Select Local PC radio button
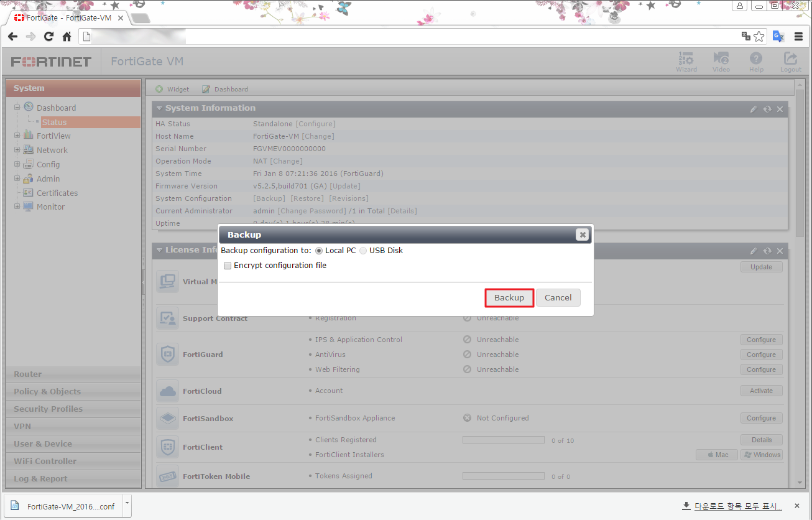This screenshot has width=812, height=520. 319,251
